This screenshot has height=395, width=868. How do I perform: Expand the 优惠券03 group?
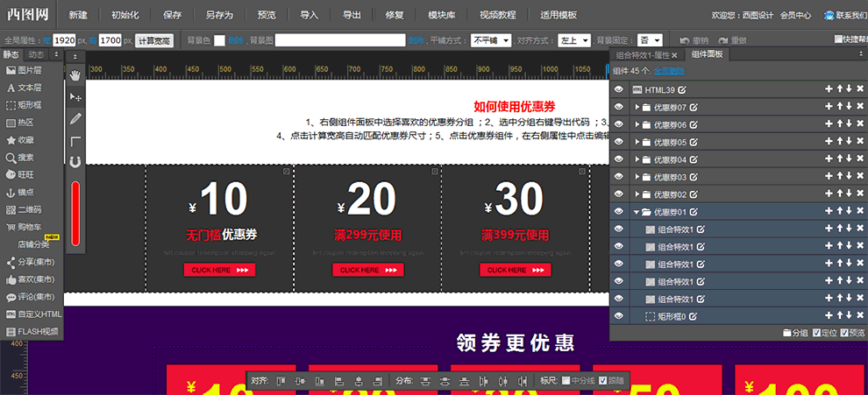point(637,177)
